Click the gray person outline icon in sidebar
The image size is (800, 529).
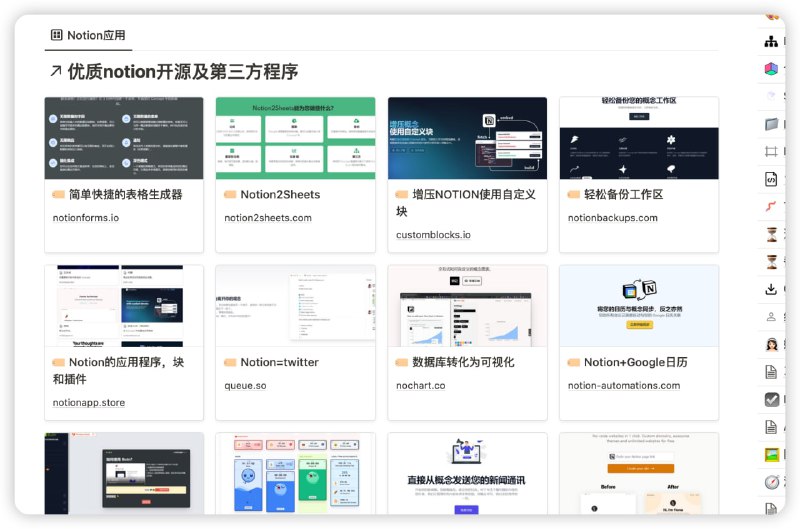point(771,317)
